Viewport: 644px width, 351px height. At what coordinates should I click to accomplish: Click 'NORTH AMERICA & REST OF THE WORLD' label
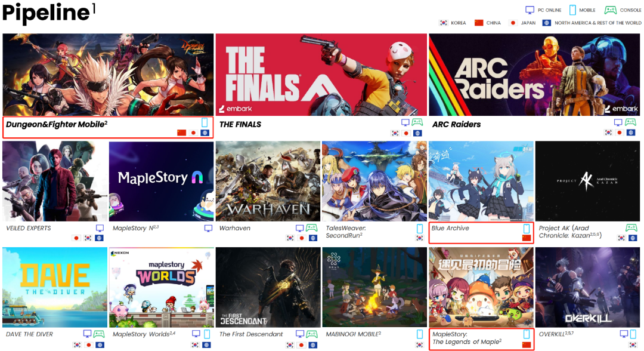click(x=597, y=23)
